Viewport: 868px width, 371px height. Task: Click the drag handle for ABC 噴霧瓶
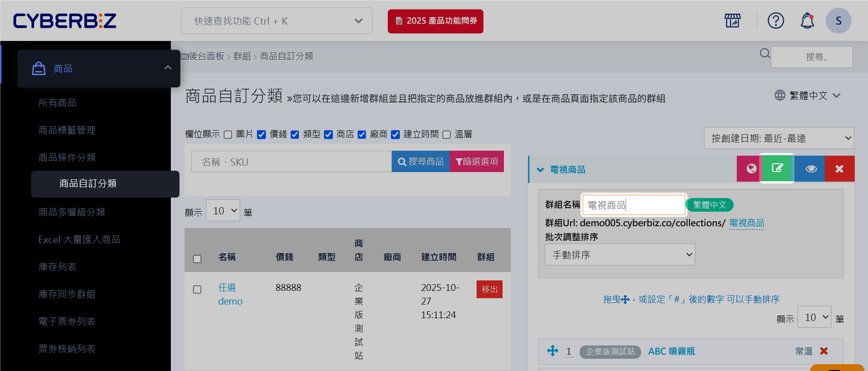[x=552, y=351]
